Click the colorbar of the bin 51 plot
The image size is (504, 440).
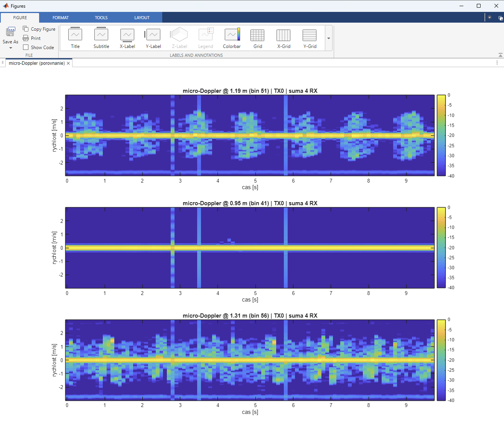tap(441, 135)
